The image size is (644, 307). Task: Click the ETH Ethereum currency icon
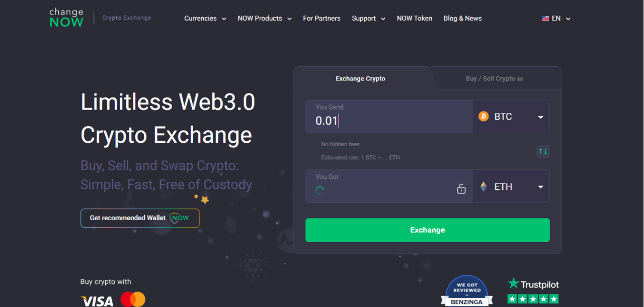[x=483, y=186]
